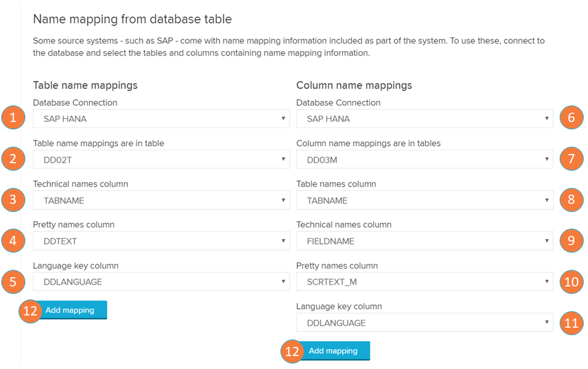Screen dimensions: 588x369
Task: Open table mappings Database Connection dropdown
Action: (x=161, y=119)
